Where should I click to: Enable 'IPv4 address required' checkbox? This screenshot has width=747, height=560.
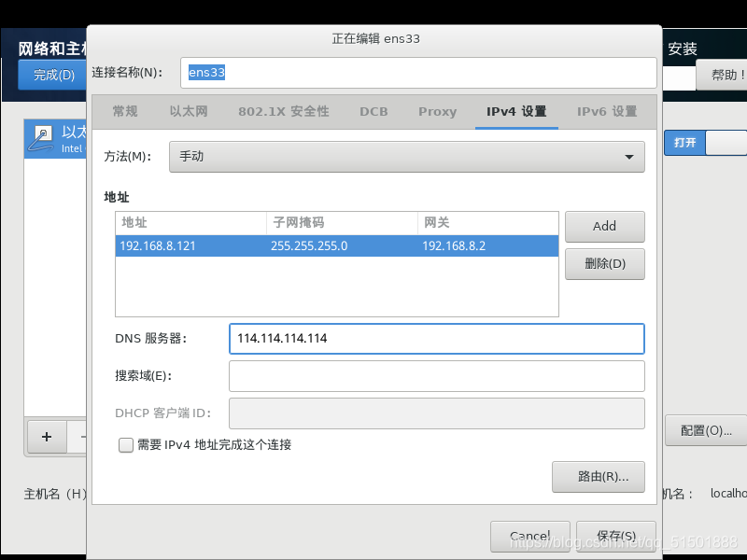tap(126, 445)
